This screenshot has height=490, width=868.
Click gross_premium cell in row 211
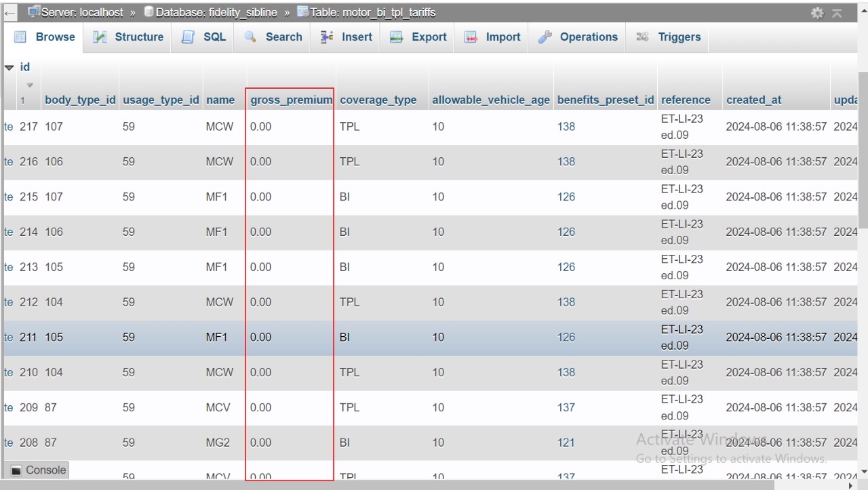261,337
